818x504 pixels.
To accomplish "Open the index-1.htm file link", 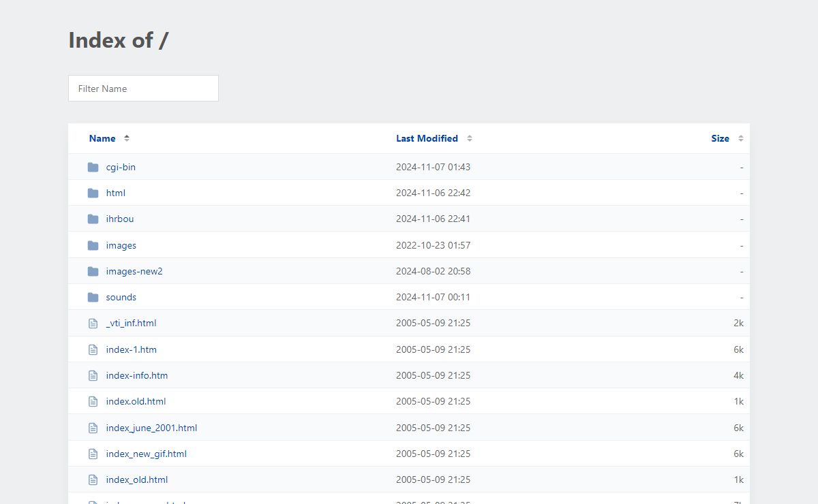I will click(x=132, y=349).
